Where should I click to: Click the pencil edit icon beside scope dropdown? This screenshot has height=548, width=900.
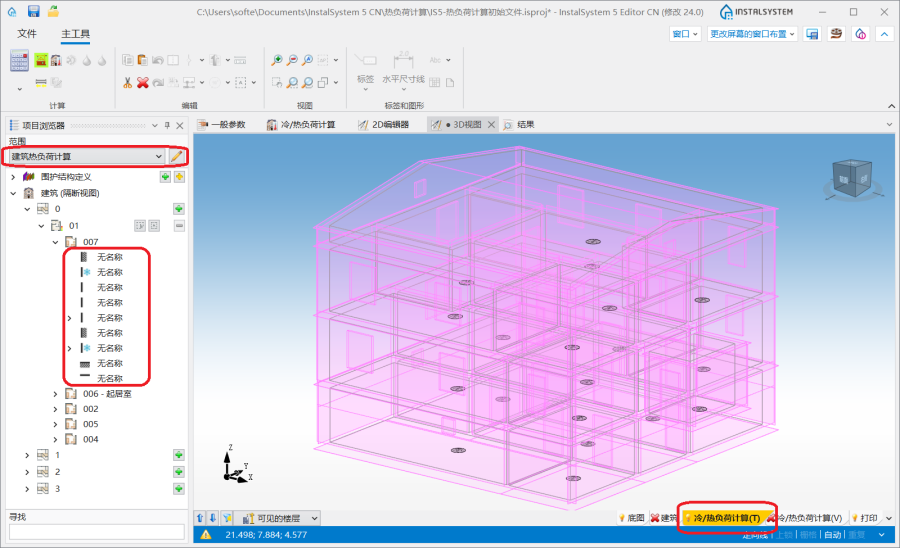177,156
